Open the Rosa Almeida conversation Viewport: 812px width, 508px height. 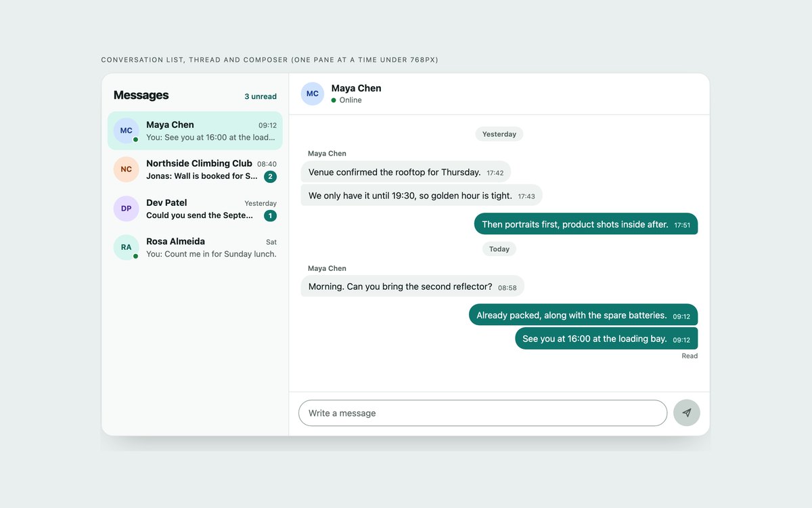pos(195,247)
